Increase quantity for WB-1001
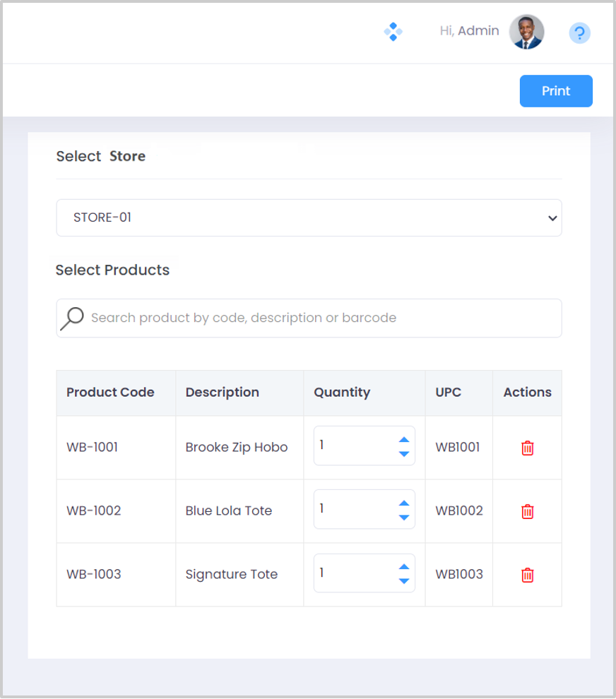 (x=404, y=439)
